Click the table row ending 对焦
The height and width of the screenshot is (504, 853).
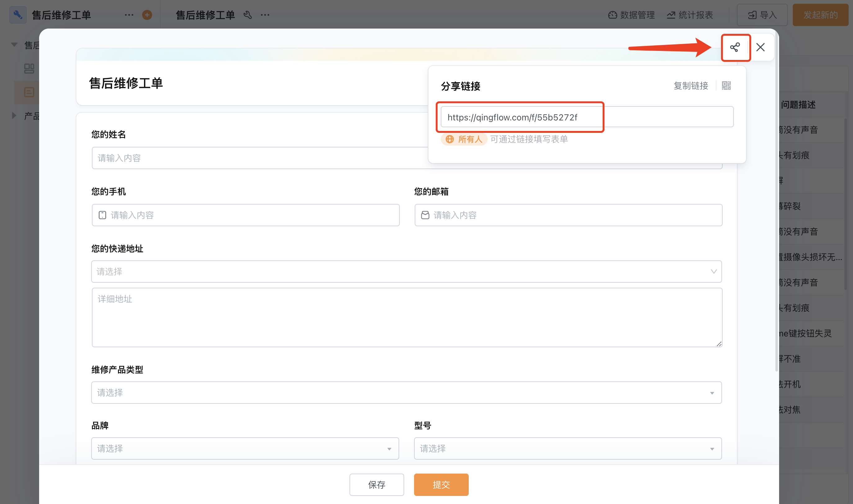(811, 410)
